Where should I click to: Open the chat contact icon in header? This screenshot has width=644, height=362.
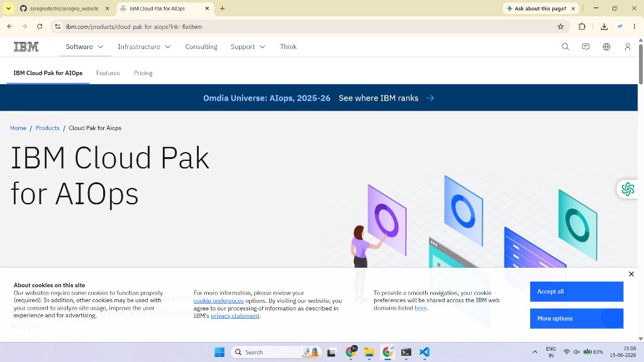click(586, 47)
